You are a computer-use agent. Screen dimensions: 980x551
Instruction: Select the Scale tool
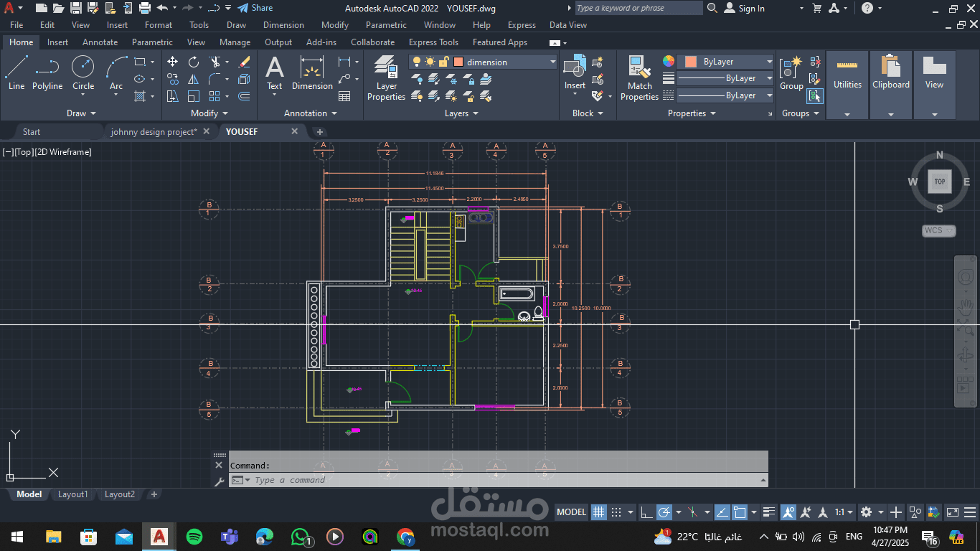pyautogui.click(x=194, y=96)
